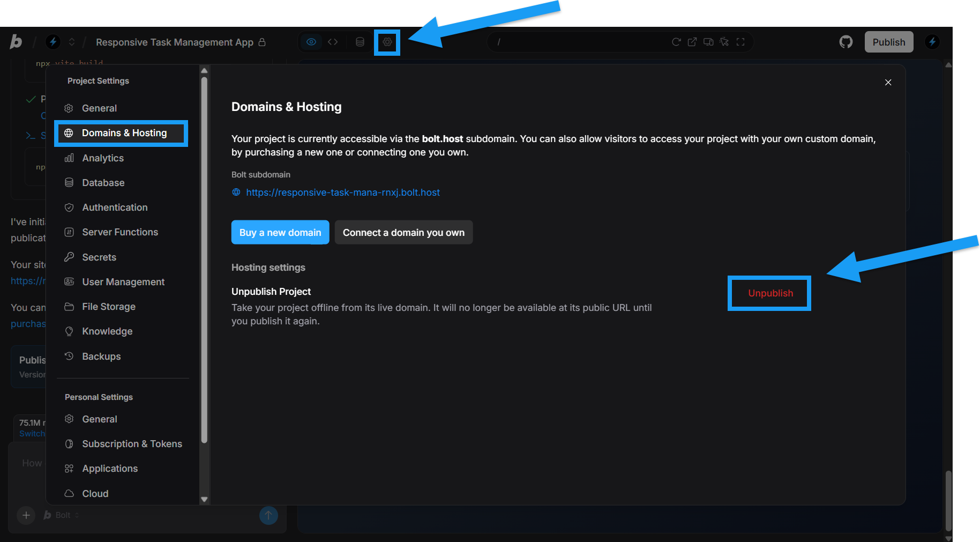The height and width of the screenshot is (542, 980).
Task: Open the project settings gear in toolbar
Action: pyautogui.click(x=387, y=42)
